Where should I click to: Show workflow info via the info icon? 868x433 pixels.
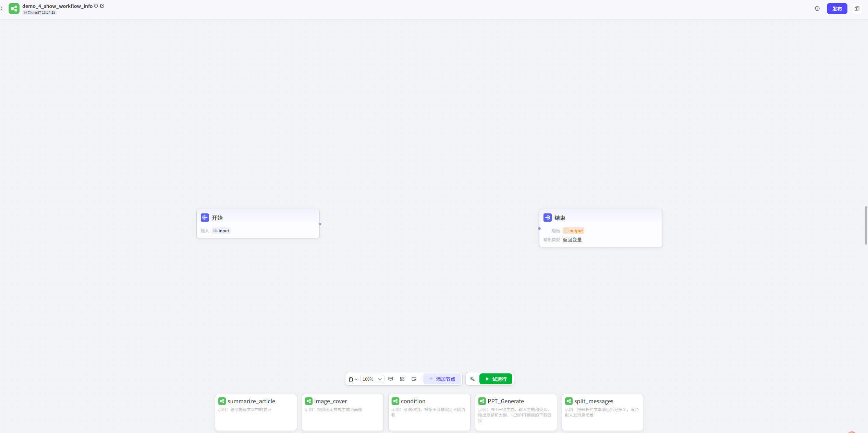click(96, 6)
